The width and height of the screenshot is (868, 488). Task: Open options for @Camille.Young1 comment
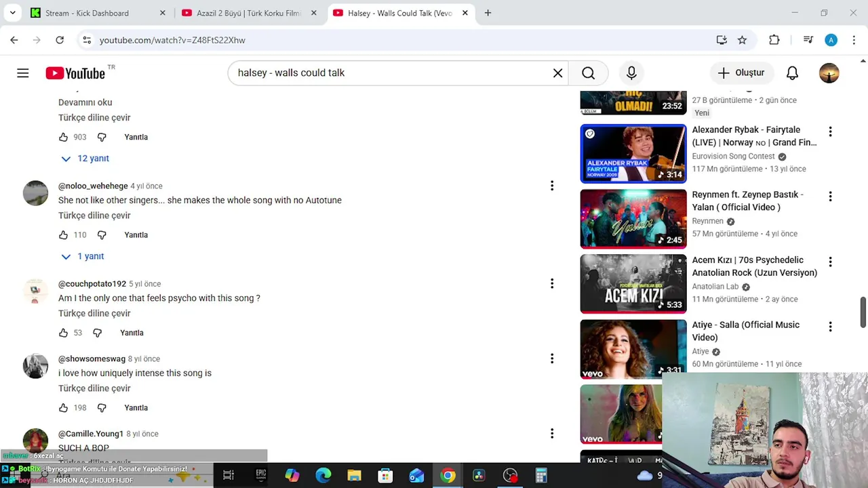click(552, 433)
